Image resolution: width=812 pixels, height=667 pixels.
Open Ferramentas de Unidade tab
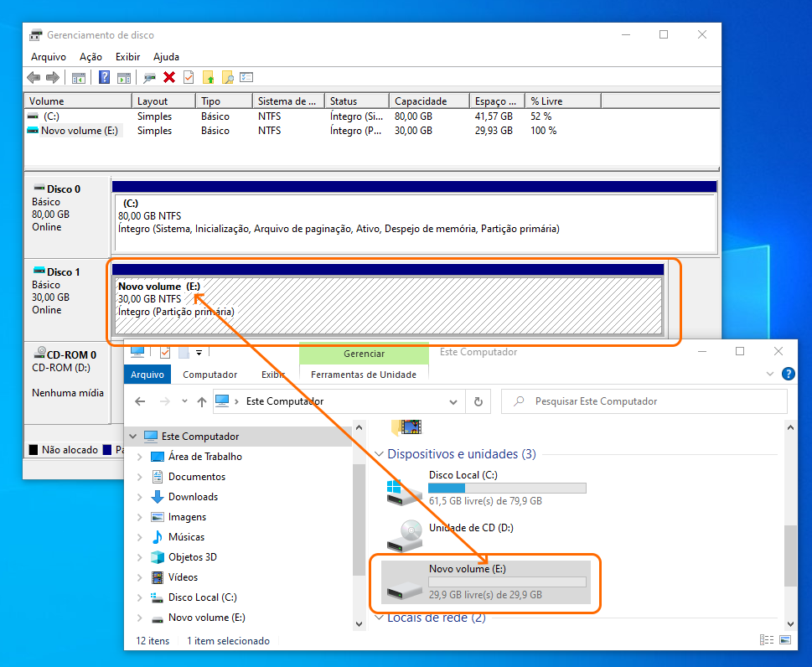(364, 375)
